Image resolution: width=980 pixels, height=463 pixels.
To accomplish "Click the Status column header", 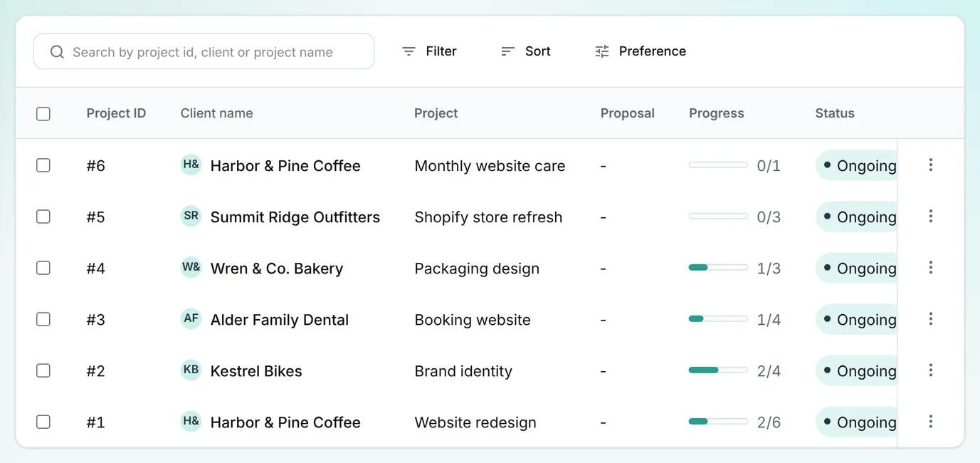I will [835, 113].
